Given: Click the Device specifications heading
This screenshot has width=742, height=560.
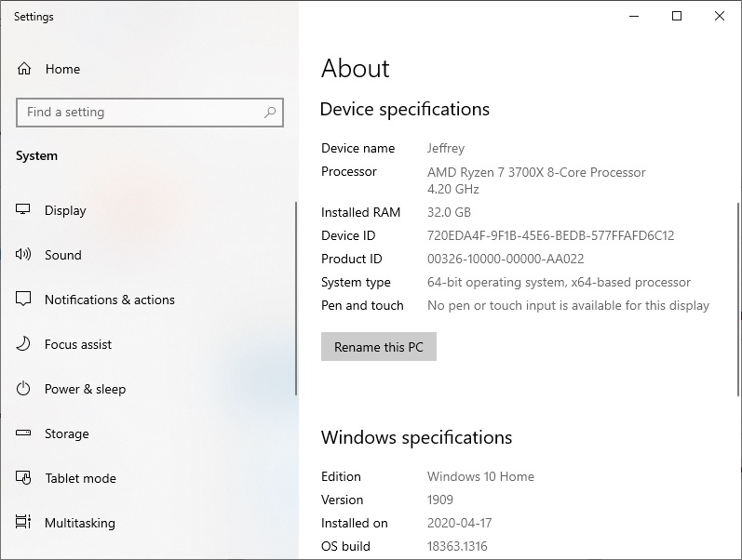Looking at the screenshot, I should tap(405, 110).
